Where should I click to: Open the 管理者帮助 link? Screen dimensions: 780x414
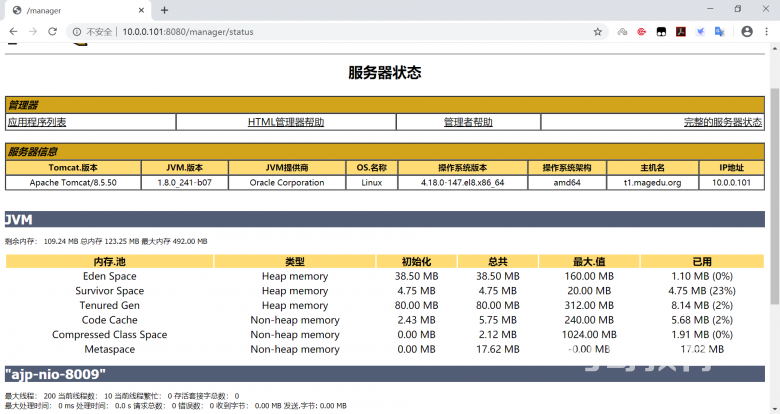coord(468,122)
